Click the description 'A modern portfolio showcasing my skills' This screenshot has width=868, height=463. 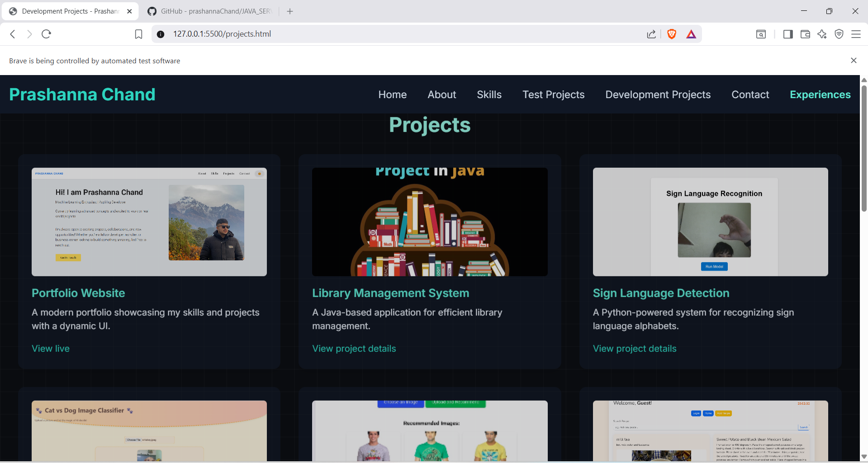point(146,319)
